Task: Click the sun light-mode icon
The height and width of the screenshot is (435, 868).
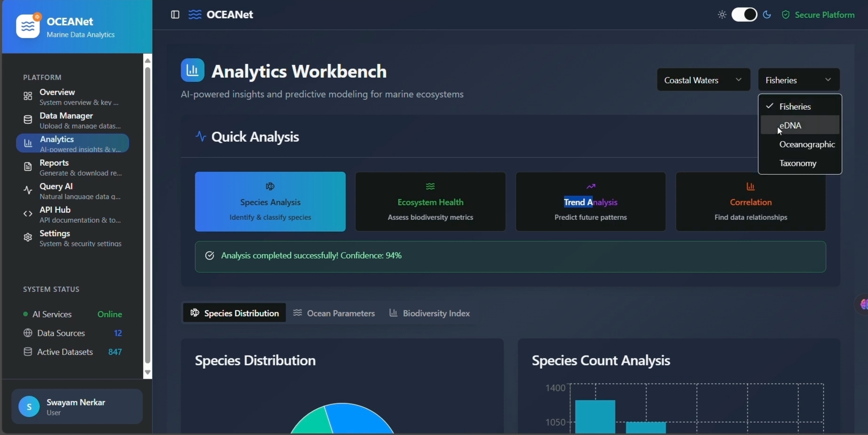Action: (722, 15)
